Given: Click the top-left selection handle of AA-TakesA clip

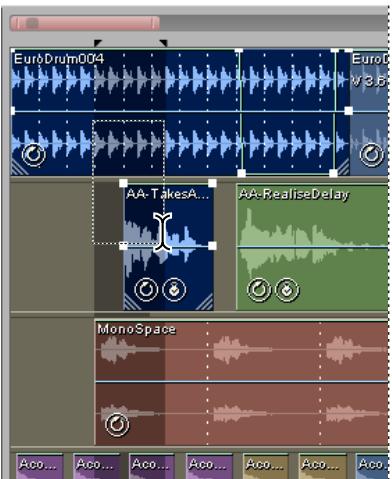Looking at the screenshot, I should (x=123, y=183).
